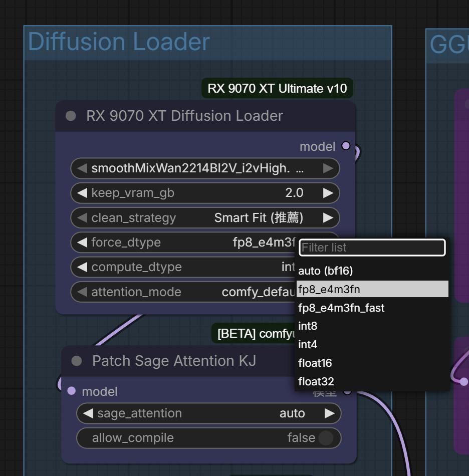Click the keep_vram_gb value 2.0
The width and height of the screenshot is (469, 476).
294,193
